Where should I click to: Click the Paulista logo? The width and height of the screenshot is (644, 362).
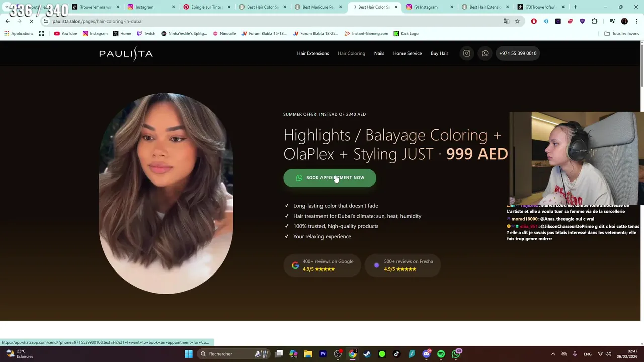click(x=126, y=53)
